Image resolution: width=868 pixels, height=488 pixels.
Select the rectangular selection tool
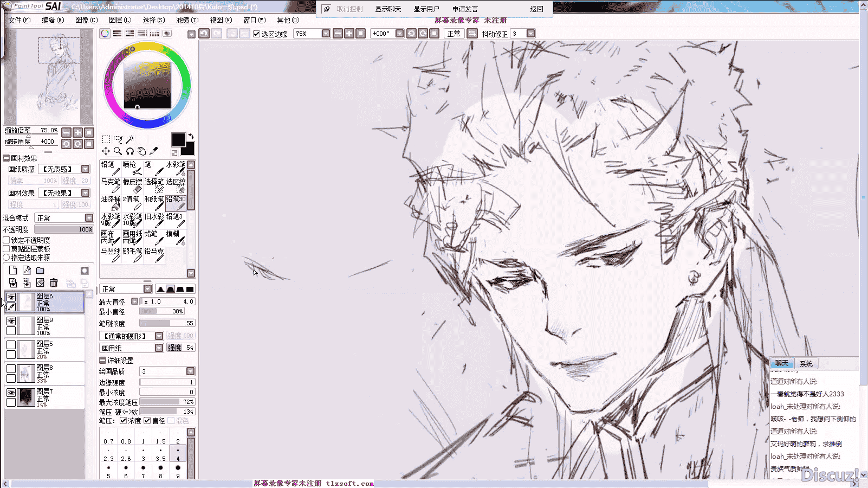pyautogui.click(x=106, y=139)
